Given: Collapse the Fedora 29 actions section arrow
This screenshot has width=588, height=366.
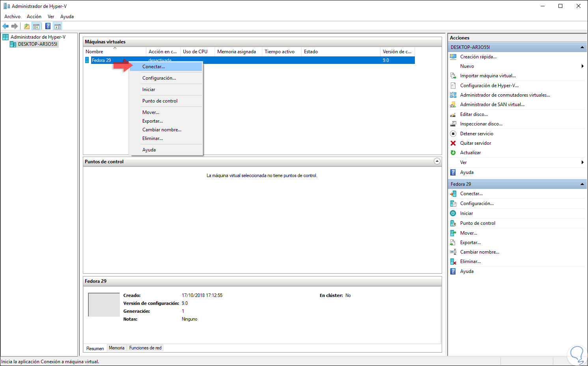Looking at the screenshot, I should pyautogui.click(x=582, y=184).
